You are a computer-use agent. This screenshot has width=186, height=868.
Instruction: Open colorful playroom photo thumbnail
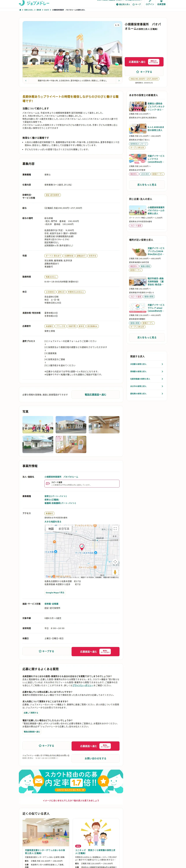pyautogui.click(x=71, y=444)
